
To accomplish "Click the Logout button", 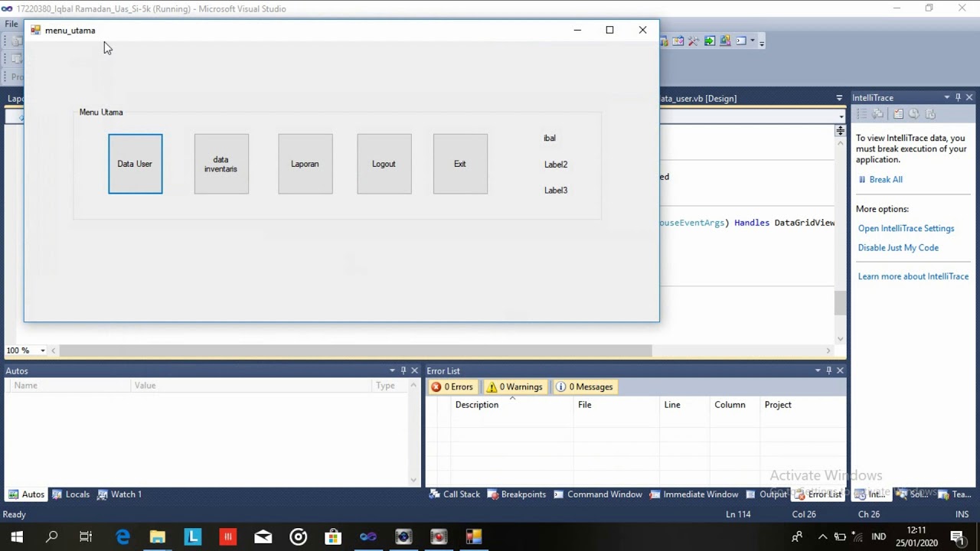I will 384,164.
